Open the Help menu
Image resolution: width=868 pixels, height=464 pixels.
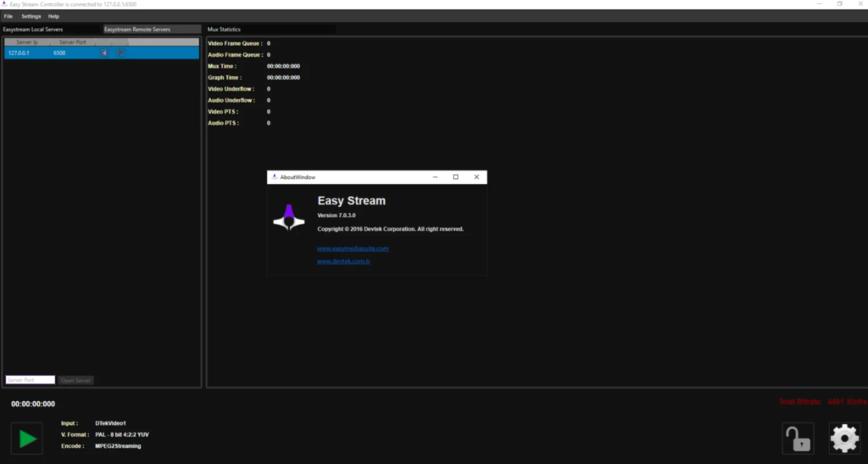point(53,16)
